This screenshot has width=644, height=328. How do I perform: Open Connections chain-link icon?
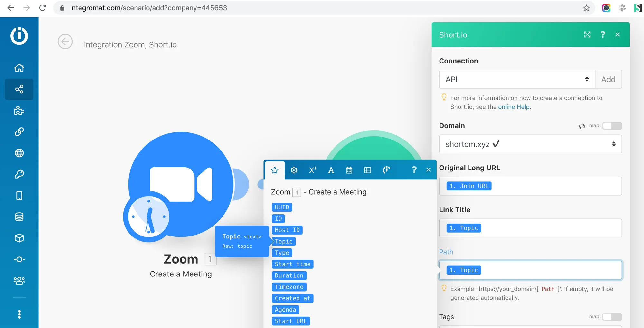[x=19, y=132]
